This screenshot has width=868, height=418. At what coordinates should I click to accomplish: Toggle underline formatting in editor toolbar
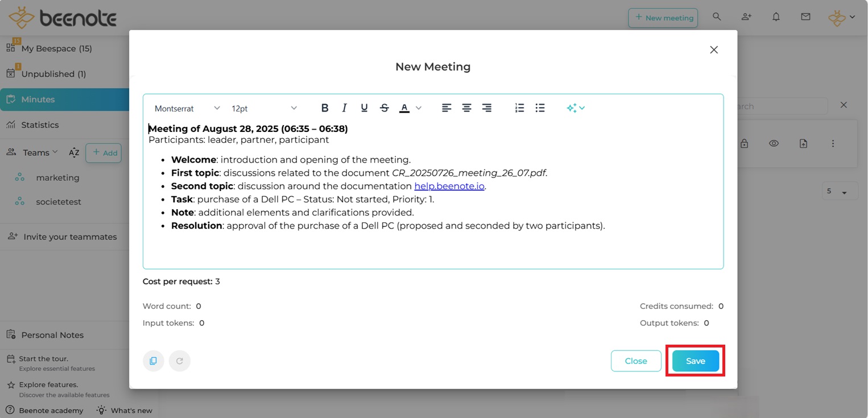(364, 108)
